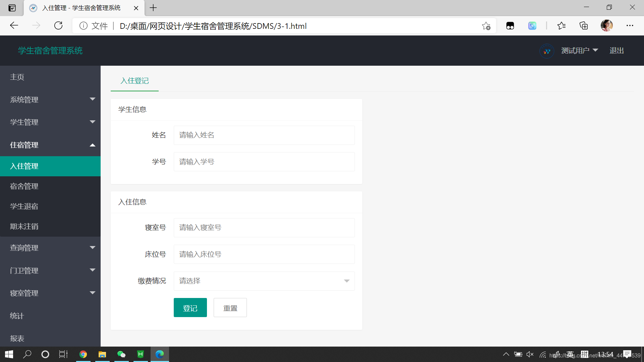The image size is (644, 362).
Task: Click the 退出 link
Action: click(x=616, y=51)
